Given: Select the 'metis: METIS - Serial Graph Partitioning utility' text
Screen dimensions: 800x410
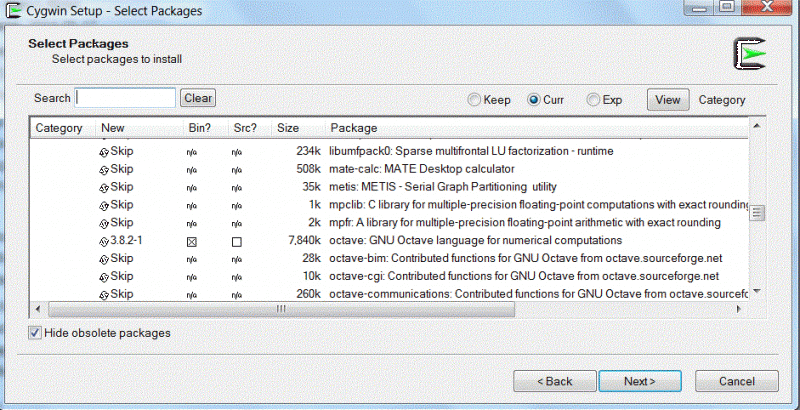Looking at the screenshot, I should click(442, 187).
